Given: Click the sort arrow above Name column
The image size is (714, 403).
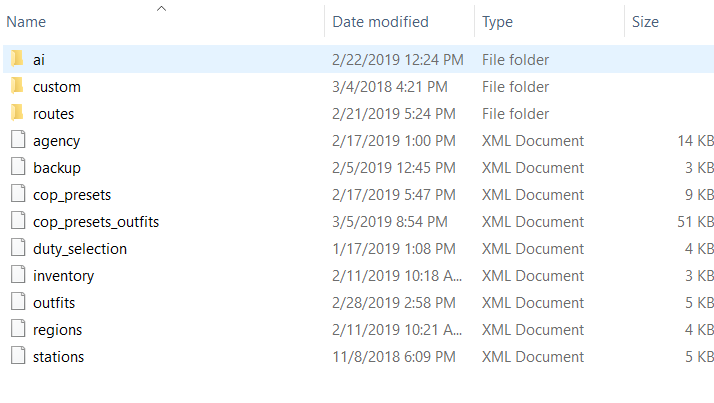Looking at the screenshot, I should (x=162, y=8).
